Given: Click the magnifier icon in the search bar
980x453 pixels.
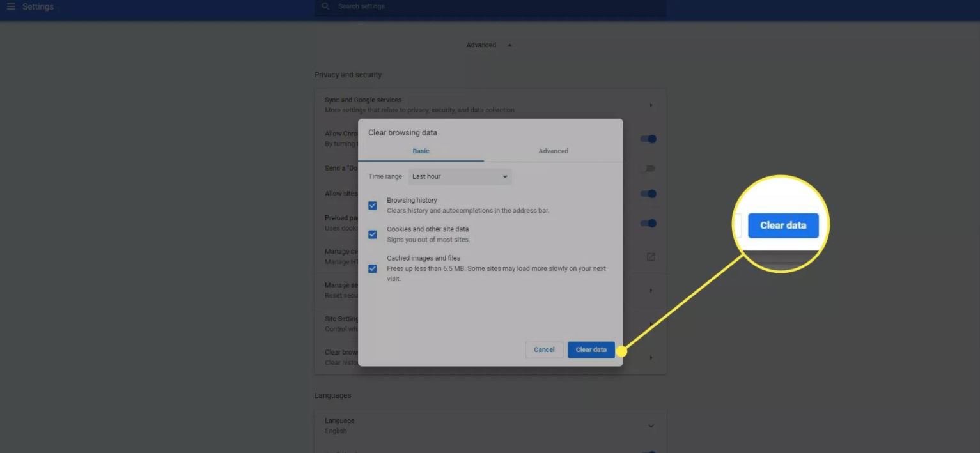Looking at the screenshot, I should 325,6.
